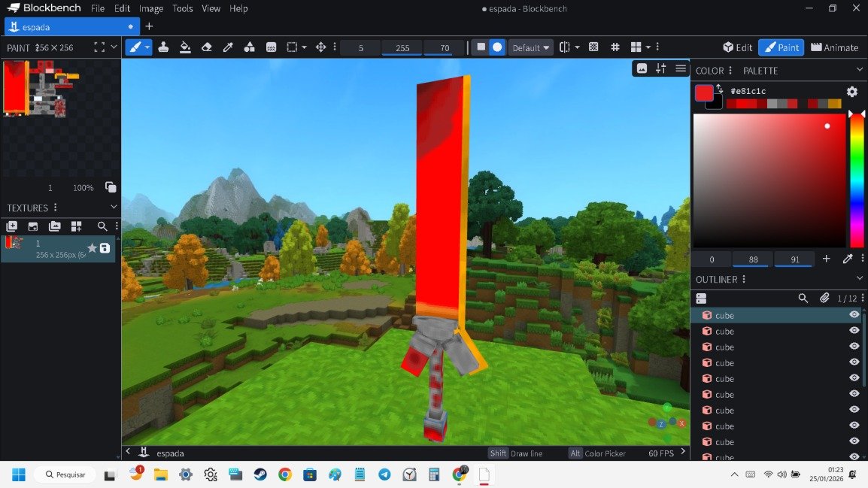
Task: Click the outliner add group icon
Action: point(701,299)
